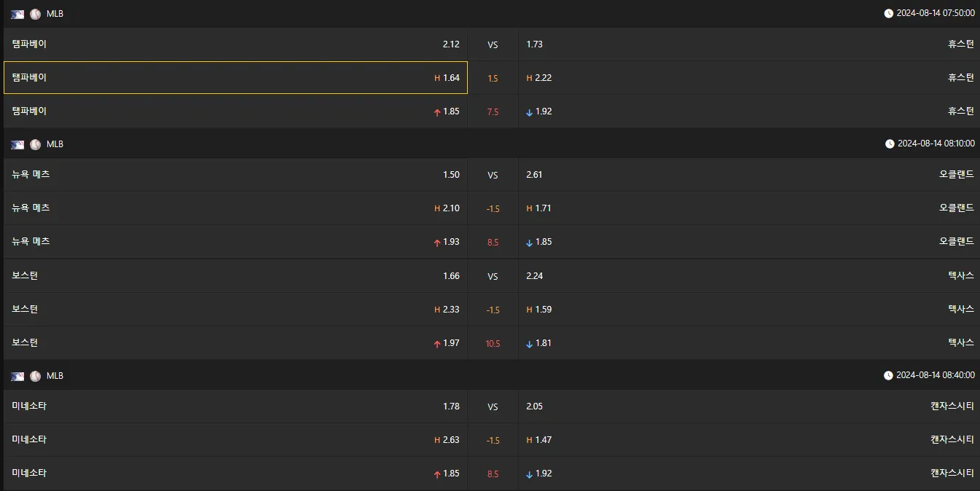The width and height of the screenshot is (980, 491).
Task: Select 미네소타 over 8.5 odds 1.85
Action: pos(235,474)
